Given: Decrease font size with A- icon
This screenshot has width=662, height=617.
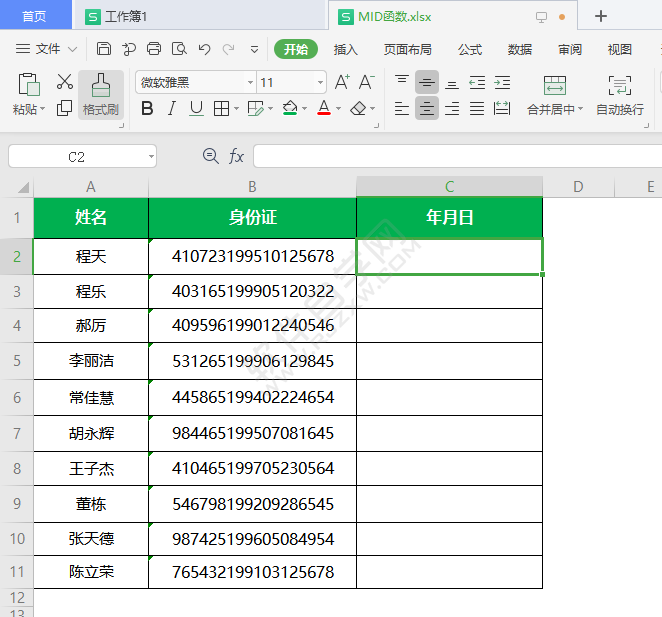Looking at the screenshot, I should [x=366, y=82].
